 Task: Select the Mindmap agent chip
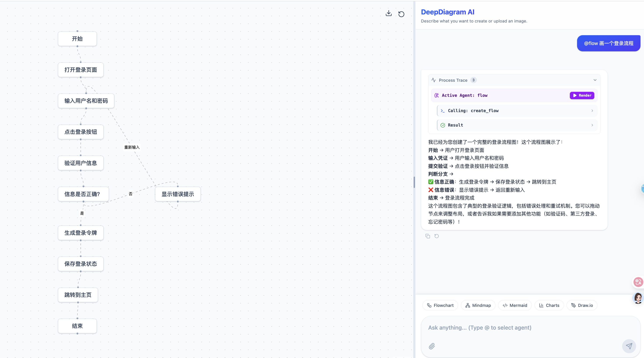pos(478,305)
